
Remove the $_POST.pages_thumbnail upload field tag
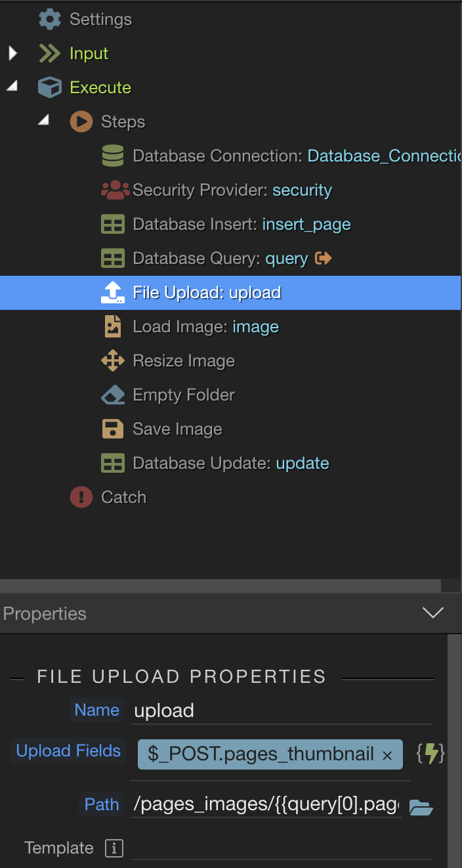pos(387,755)
